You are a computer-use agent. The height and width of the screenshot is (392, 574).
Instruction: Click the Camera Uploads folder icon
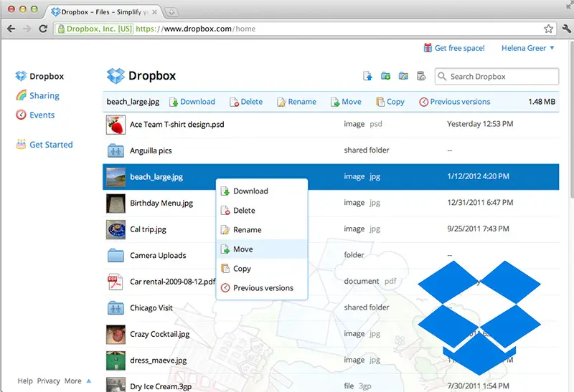pyautogui.click(x=116, y=255)
